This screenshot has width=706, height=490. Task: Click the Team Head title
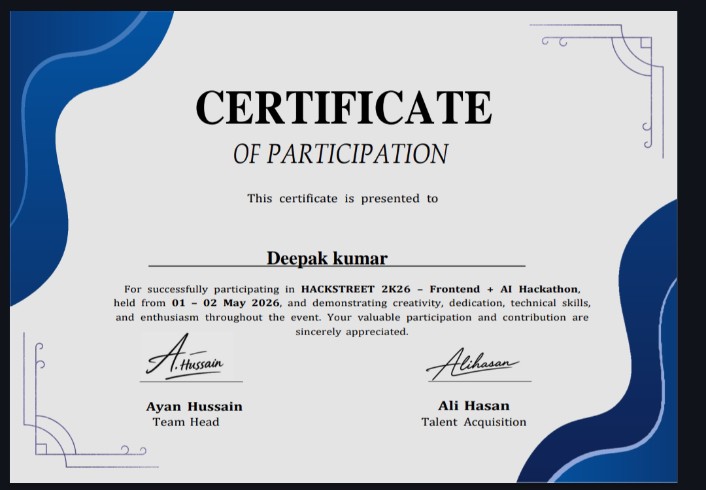tap(186, 422)
